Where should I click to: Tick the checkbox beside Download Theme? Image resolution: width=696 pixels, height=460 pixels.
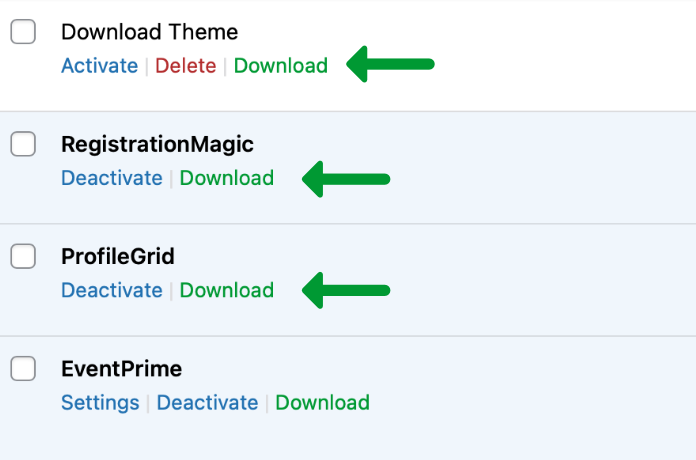pos(23,32)
